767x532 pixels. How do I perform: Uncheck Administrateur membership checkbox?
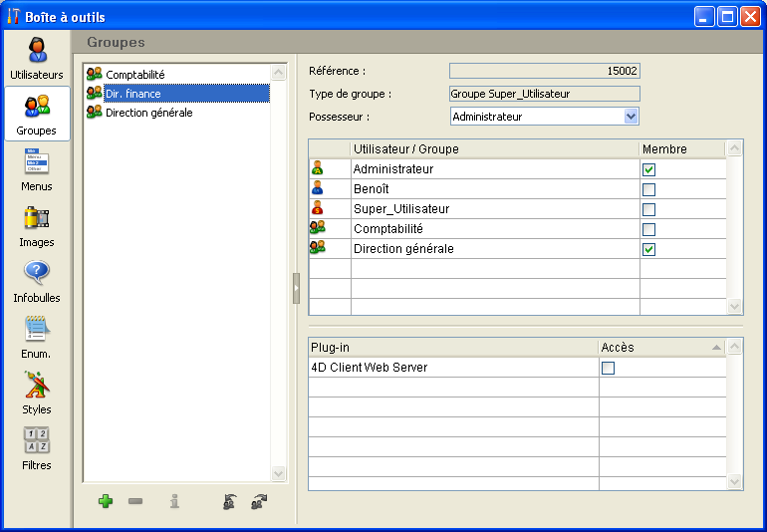648,169
